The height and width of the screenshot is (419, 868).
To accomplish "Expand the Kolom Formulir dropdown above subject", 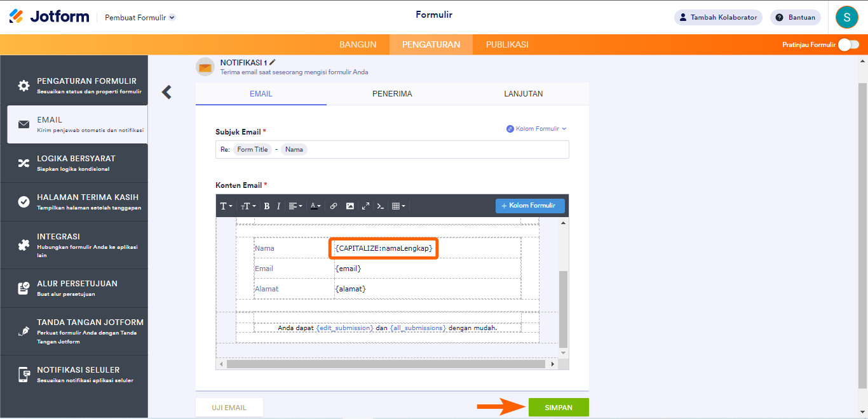I will coord(536,129).
